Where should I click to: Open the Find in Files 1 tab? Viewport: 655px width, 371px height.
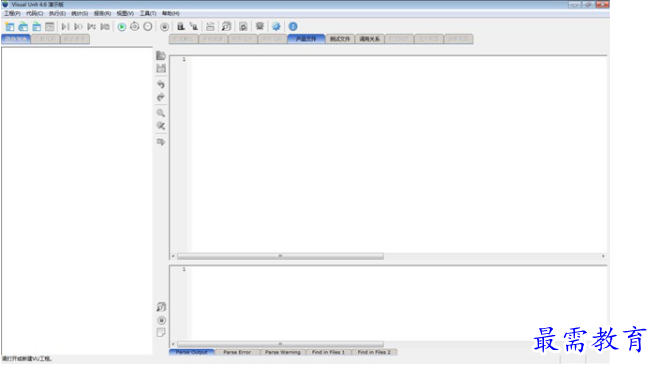(328, 352)
